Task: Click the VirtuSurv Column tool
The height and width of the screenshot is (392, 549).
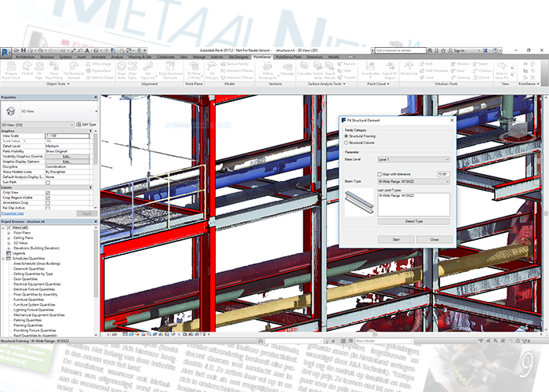Action: pos(482,71)
